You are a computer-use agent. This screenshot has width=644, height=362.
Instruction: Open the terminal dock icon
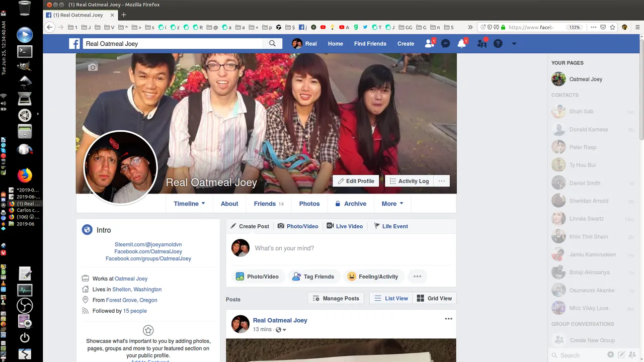[25, 51]
